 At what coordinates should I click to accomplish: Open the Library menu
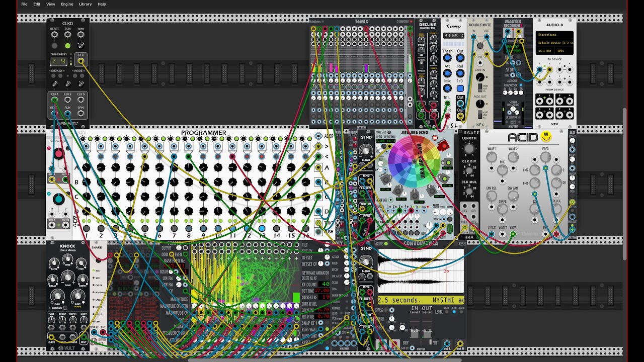[x=85, y=4]
